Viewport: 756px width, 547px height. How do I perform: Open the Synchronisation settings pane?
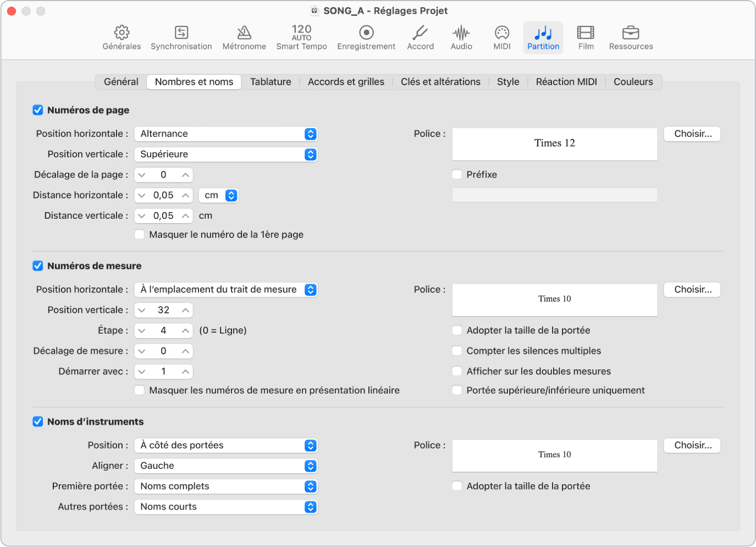[x=181, y=37]
